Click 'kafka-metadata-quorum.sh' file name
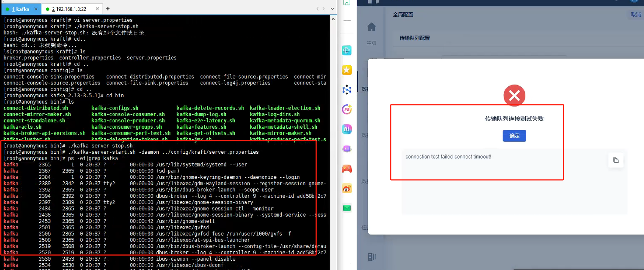The height and width of the screenshot is (270, 644). tap(285, 121)
